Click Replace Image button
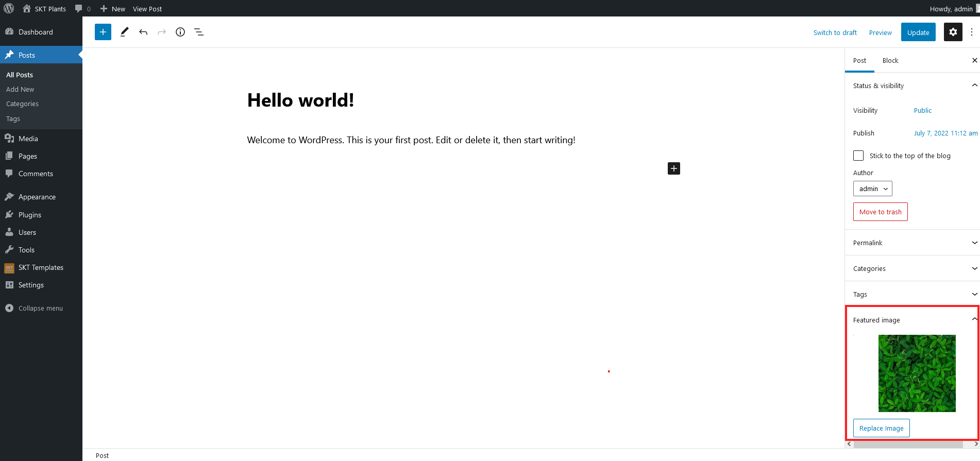The height and width of the screenshot is (461, 980). pyautogui.click(x=881, y=429)
